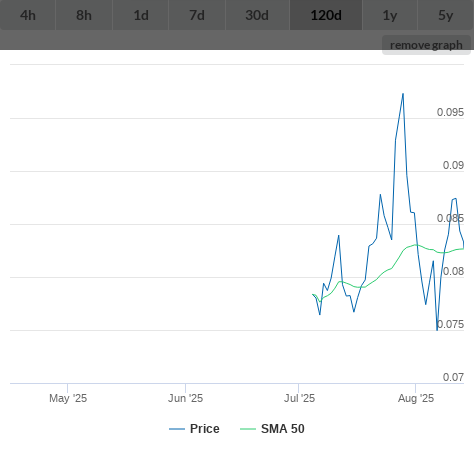Click the remove graph button

click(426, 45)
